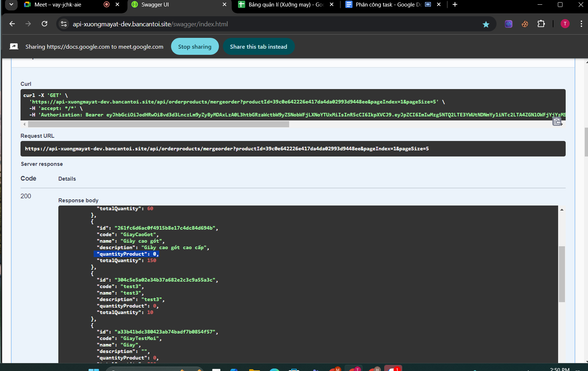Screen dimensions: 588x371
Task: Open the browser Extensions puzzle icon
Action: pyautogui.click(x=541, y=24)
